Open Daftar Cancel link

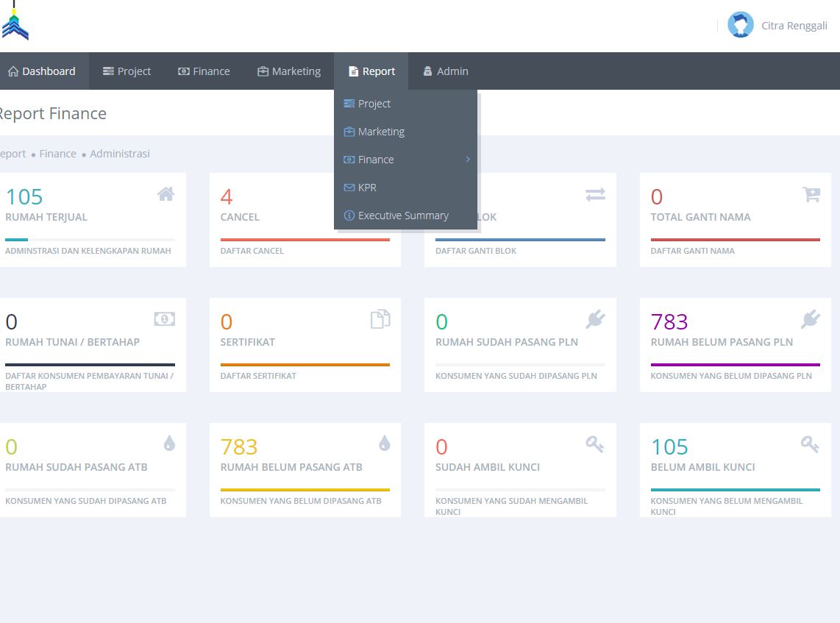pos(252,251)
